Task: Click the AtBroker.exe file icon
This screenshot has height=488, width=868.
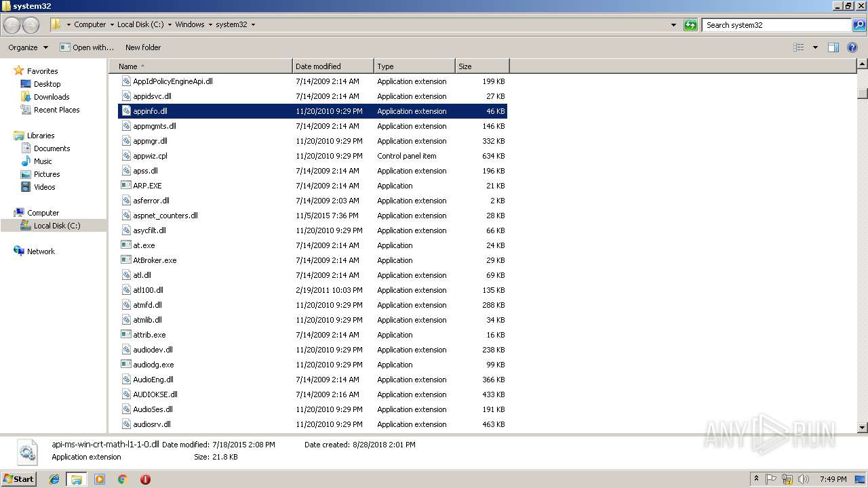Action: 126,260
